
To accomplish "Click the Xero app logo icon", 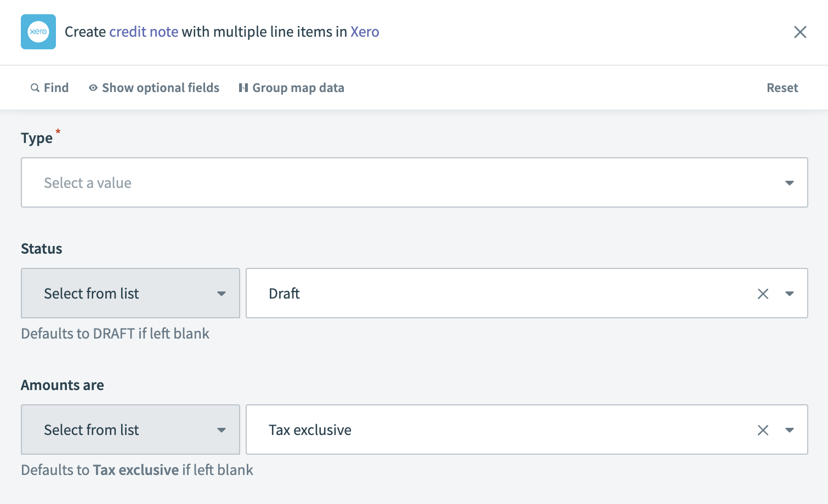I will click(38, 32).
